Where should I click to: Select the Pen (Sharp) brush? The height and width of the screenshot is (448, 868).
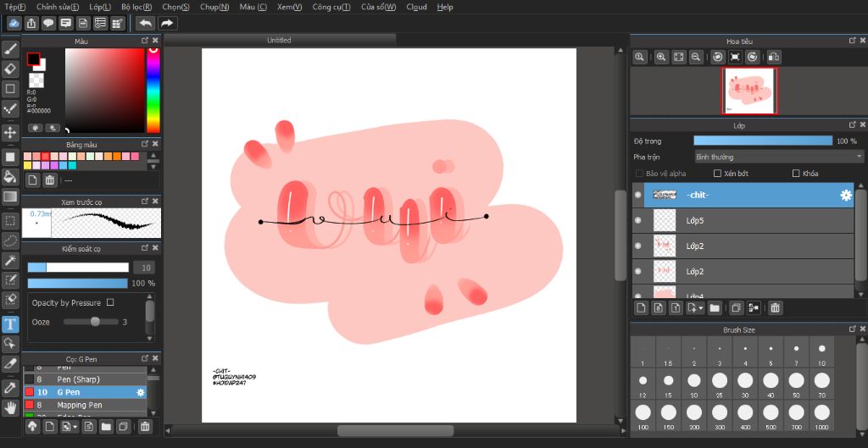pyautogui.click(x=85, y=379)
